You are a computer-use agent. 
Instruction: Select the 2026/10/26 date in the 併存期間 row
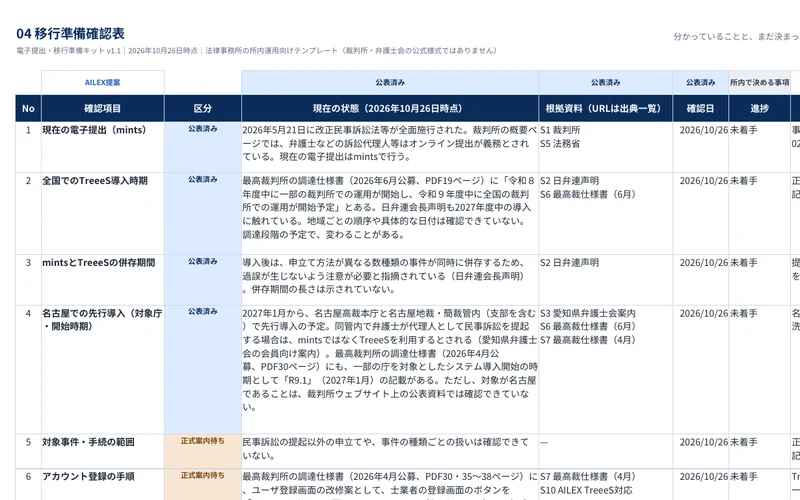point(704,262)
